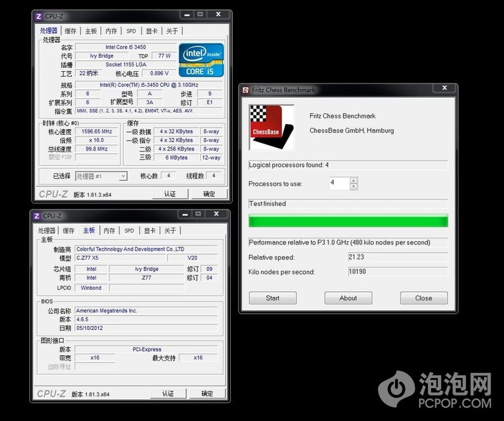This screenshot has width=504, height=421.
Task: Click the CPU-Z icon in bottom window title bar
Action: (37, 216)
